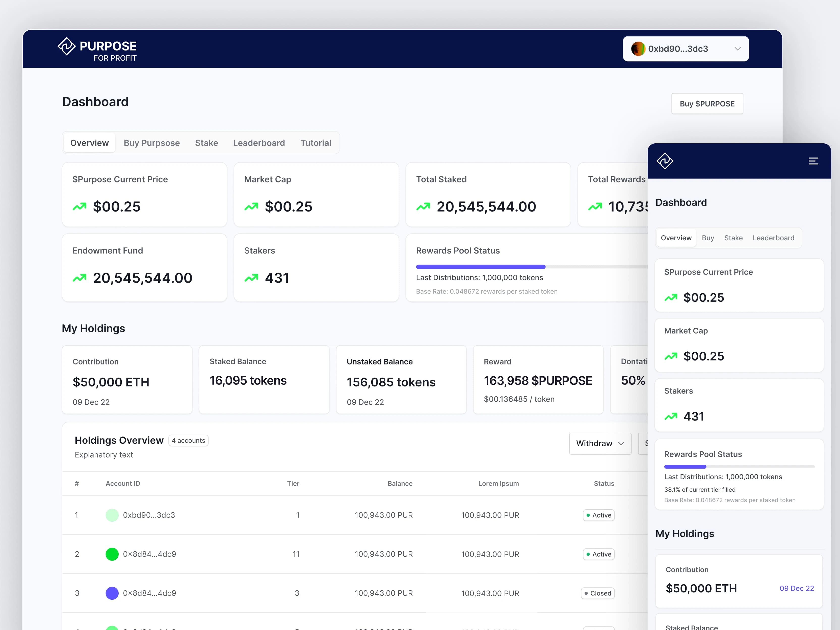Image resolution: width=840 pixels, height=630 pixels.
Task: Click the logo icon in the mobile panel header
Action: point(665,161)
